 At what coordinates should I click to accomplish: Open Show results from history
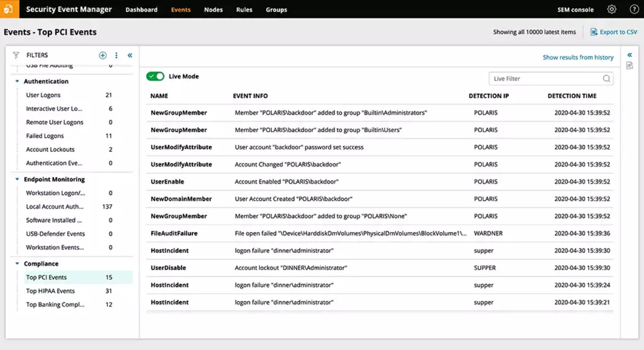[578, 57]
